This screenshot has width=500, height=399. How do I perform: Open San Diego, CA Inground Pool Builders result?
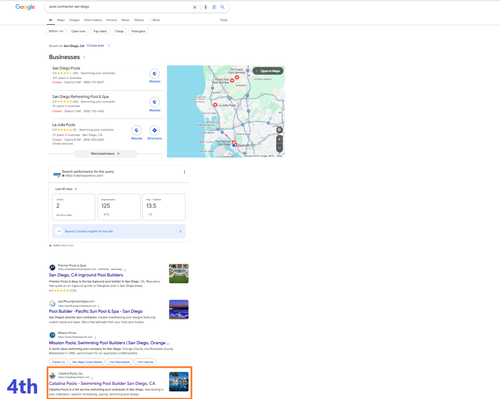tap(86, 275)
